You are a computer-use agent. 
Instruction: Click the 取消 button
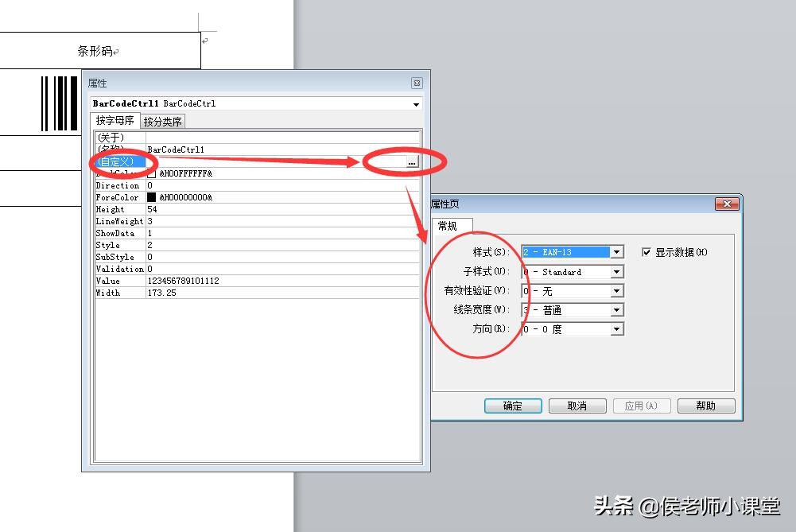[577, 406]
